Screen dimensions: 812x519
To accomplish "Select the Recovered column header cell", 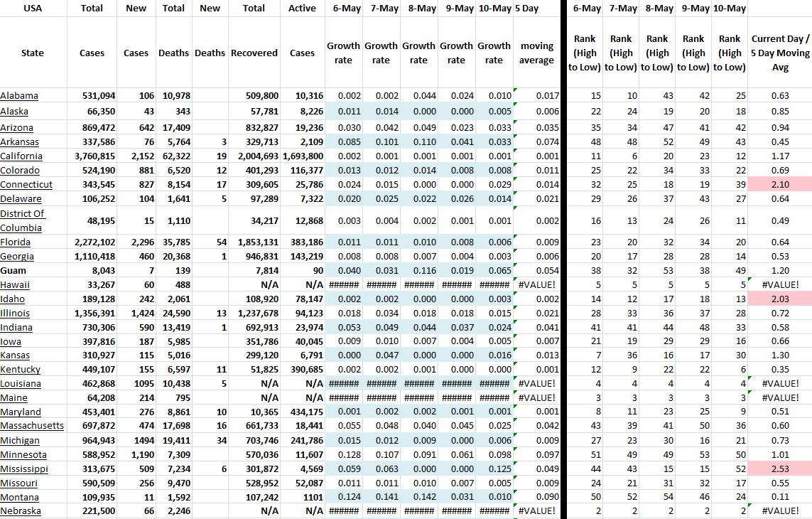I will coord(254,53).
